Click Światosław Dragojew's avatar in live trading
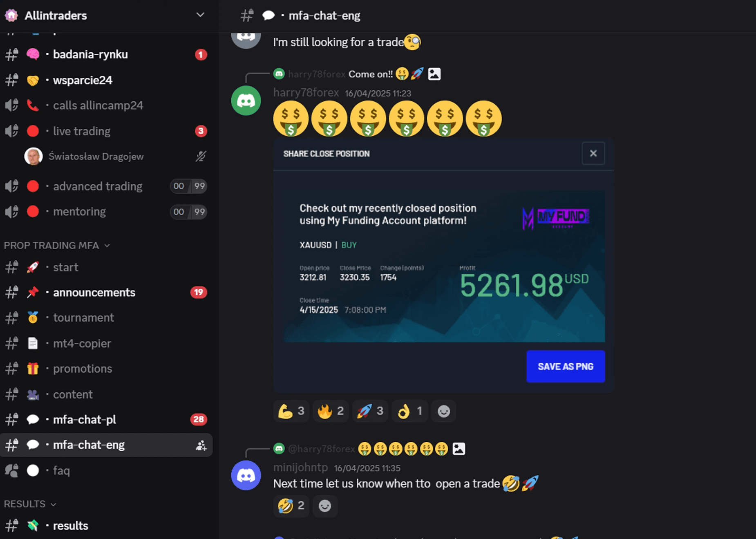The width and height of the screenshot is (756, 539). pos(34,157)
